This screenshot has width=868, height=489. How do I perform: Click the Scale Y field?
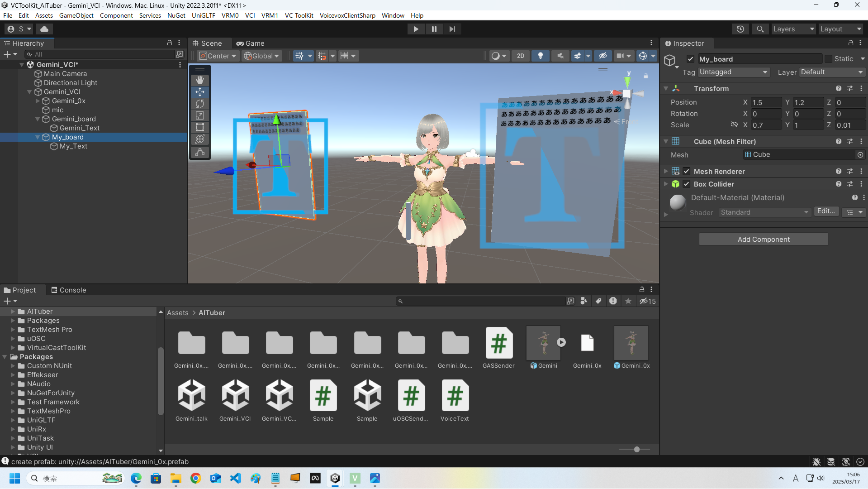point(808,125)
